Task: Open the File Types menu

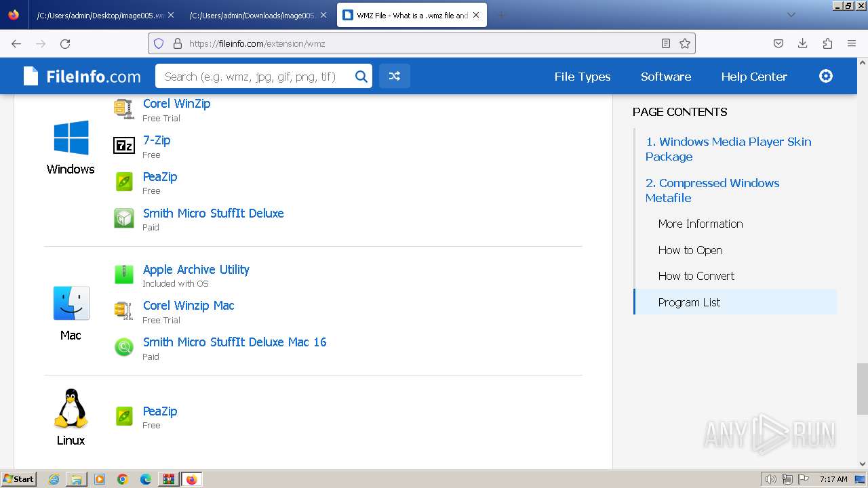Action: point(583,77)
